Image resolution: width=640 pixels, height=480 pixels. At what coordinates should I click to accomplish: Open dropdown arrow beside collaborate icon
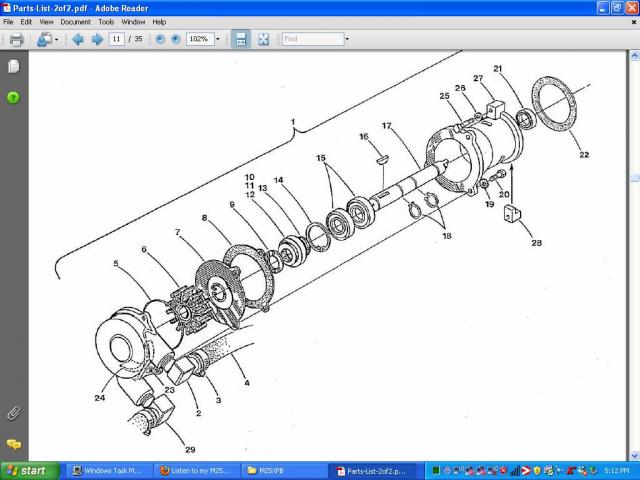(56, 40)
